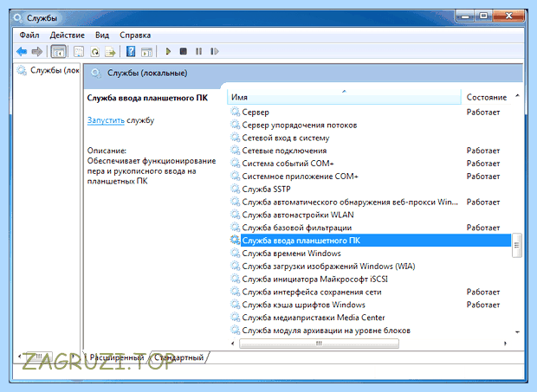Open the Файл menu

pyautogui.click(x=29, y=35)
